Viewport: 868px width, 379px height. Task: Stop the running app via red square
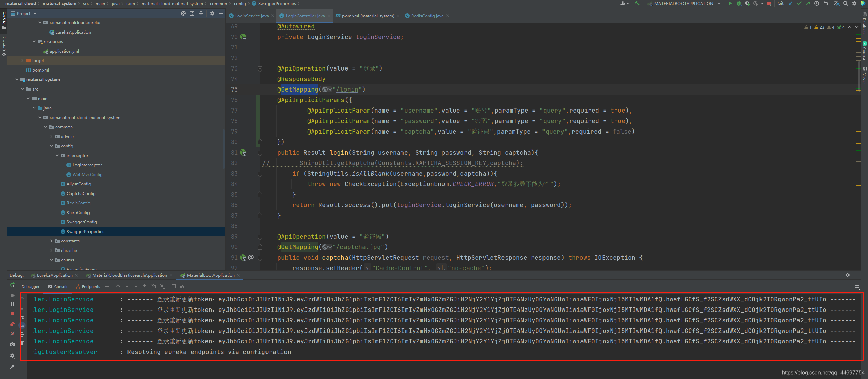769,4
